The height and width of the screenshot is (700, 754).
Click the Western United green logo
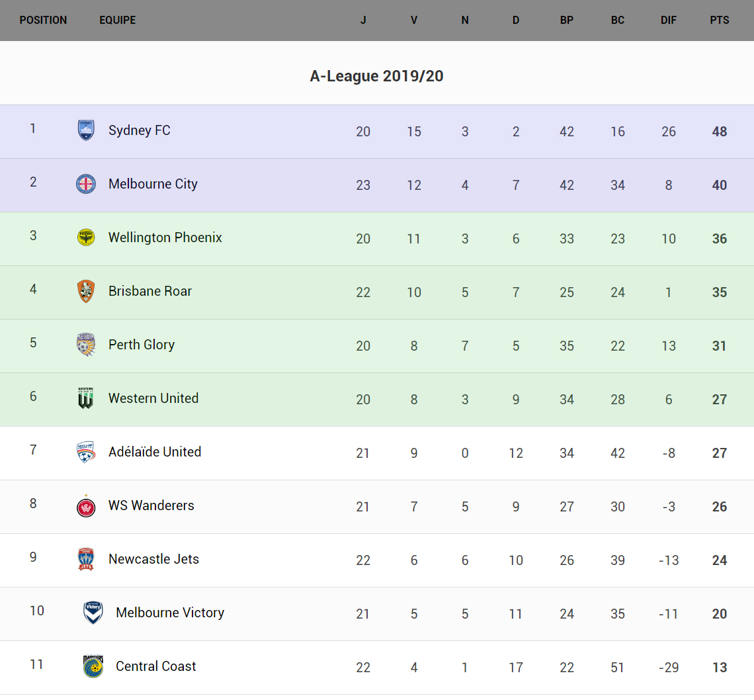pos(86,398)
